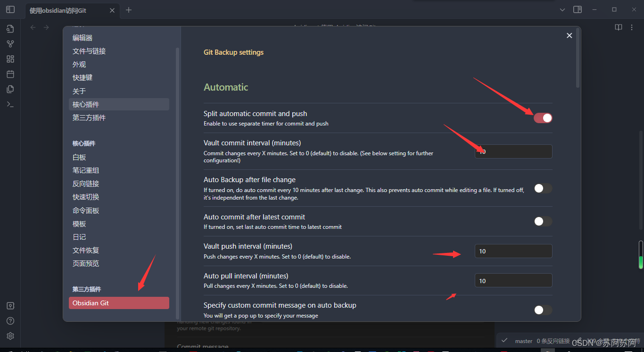Click the checkmark icon in status bar
The height and width of the screenshot is (352, 644).
click(504, 340)
